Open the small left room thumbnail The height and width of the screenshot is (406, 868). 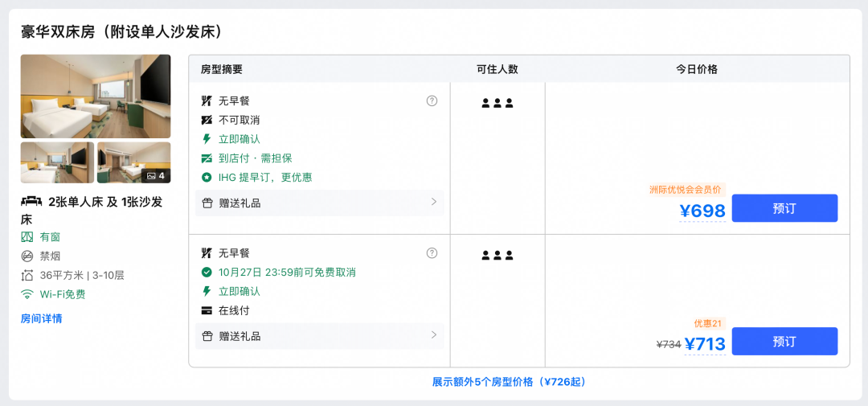(x=58, y=162)
